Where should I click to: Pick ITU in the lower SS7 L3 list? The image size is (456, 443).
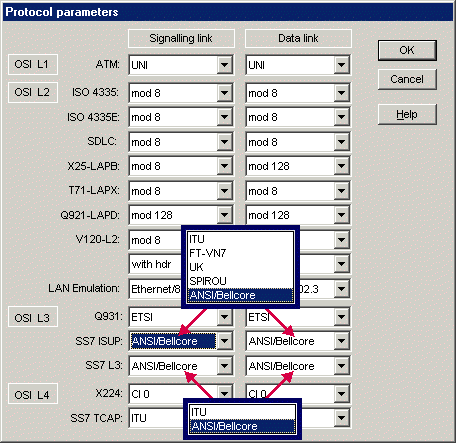pos(242,412)
